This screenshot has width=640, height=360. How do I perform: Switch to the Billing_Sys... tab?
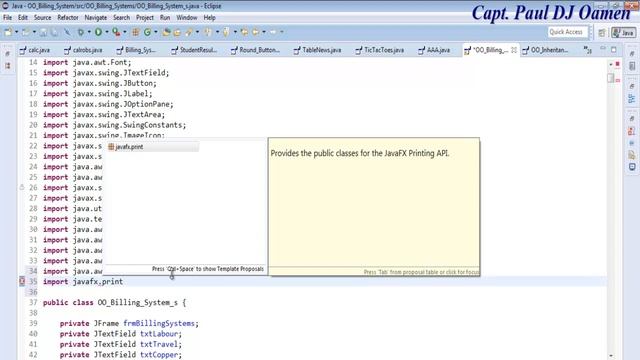(x=136, y=50)
